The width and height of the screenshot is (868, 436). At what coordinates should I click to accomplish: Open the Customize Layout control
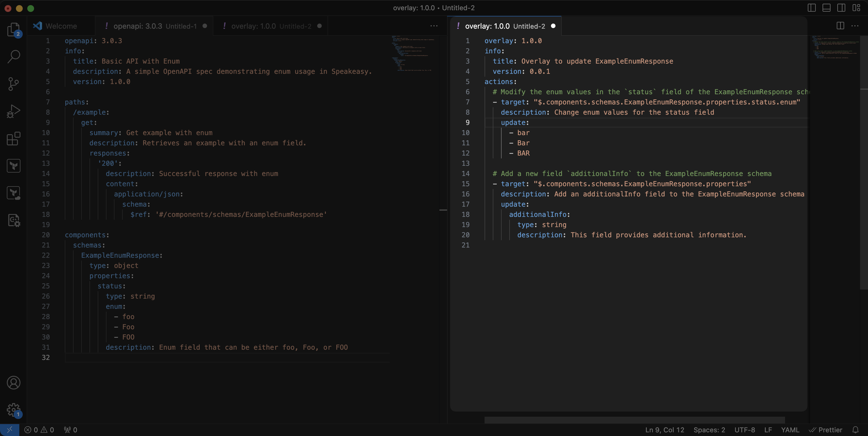856,8
